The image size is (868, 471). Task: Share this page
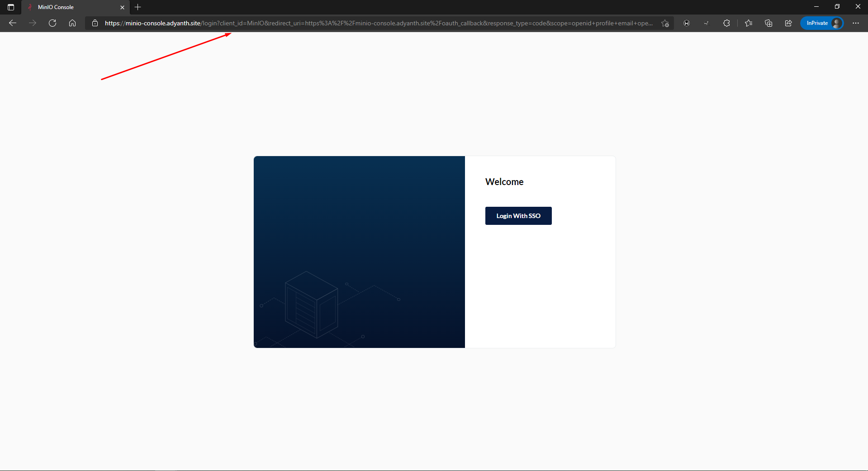788,23
